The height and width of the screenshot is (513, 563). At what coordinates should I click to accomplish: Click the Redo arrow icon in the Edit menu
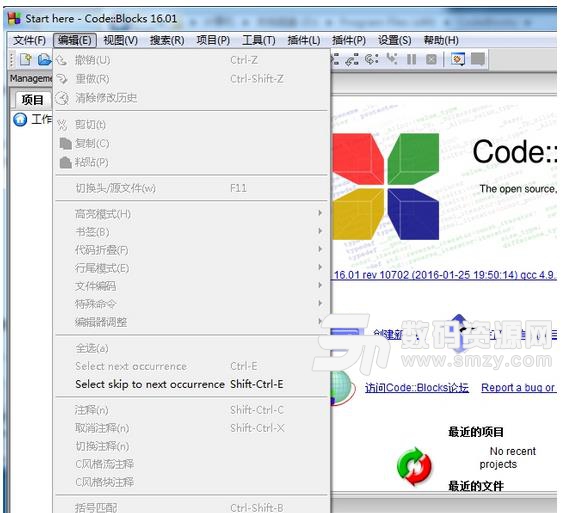[62, 79]
